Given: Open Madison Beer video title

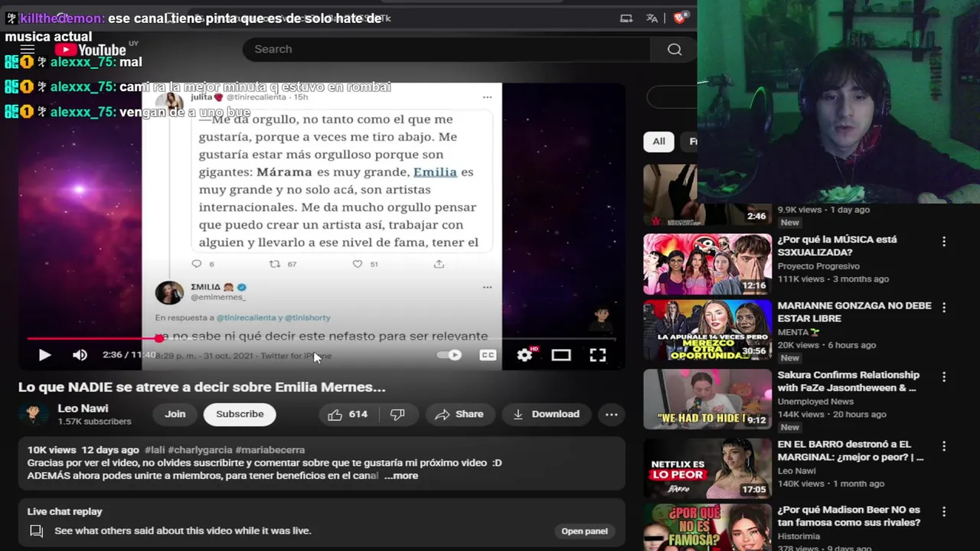Looking at the screenshot, I should coord(849,516).
